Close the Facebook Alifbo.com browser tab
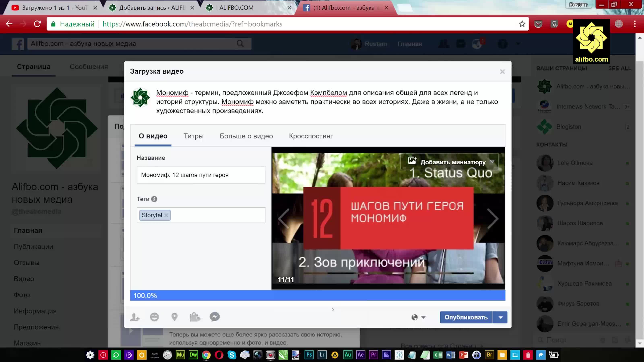The image size is (644, 362). pos(386,8)
